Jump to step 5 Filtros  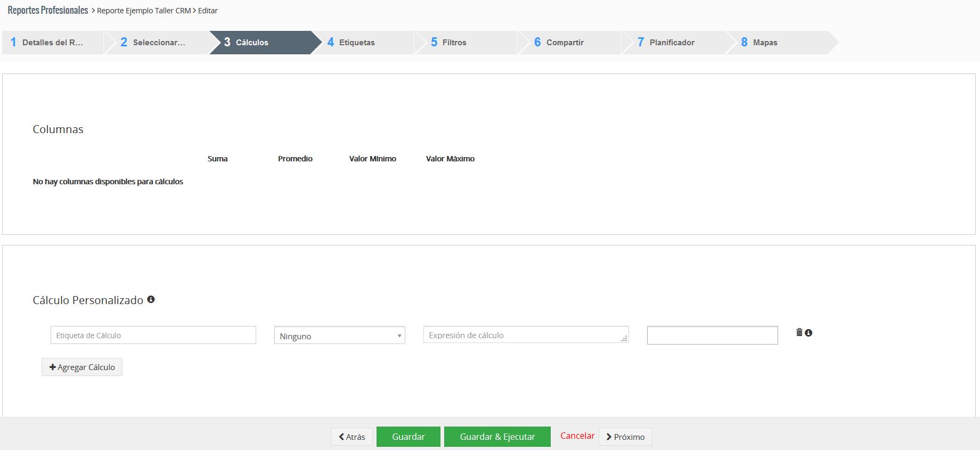pyautogui.click(x=454, y=43)
